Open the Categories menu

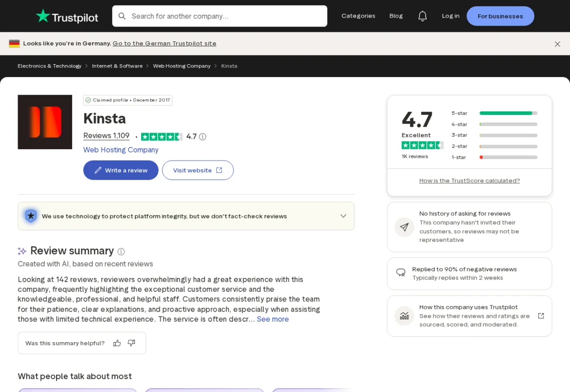click(358, 16)
